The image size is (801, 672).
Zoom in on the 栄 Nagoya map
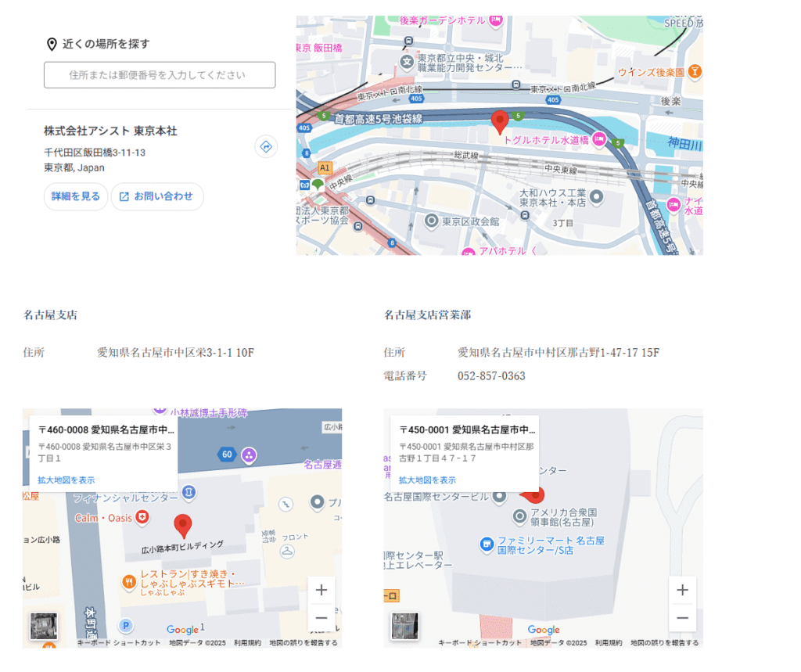point(321,590)
